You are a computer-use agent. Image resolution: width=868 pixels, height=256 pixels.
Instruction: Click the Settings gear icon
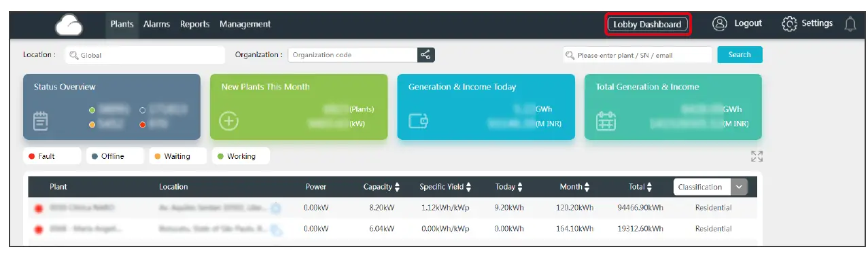pyautogui.click(x=789, y=24)
